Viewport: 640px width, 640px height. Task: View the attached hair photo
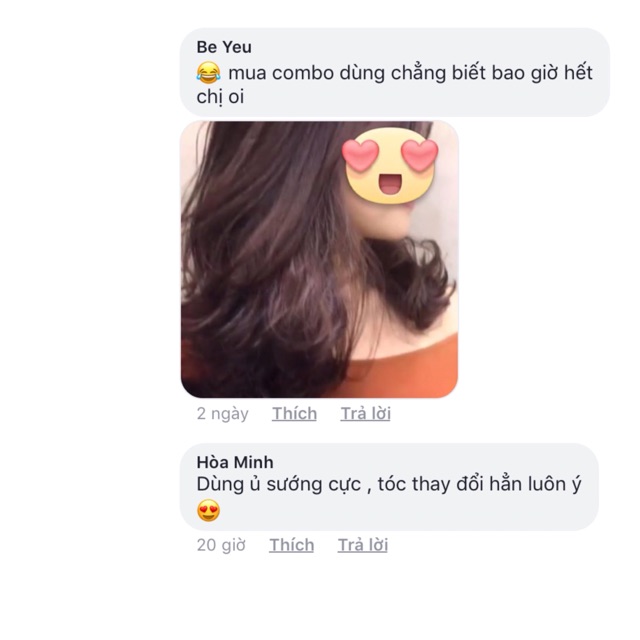(x=319, y=259)
